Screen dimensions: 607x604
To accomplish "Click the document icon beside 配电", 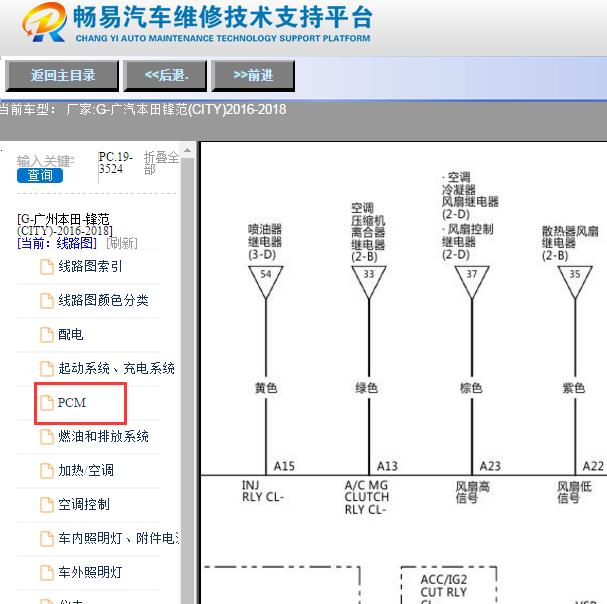I will (47, 335).
